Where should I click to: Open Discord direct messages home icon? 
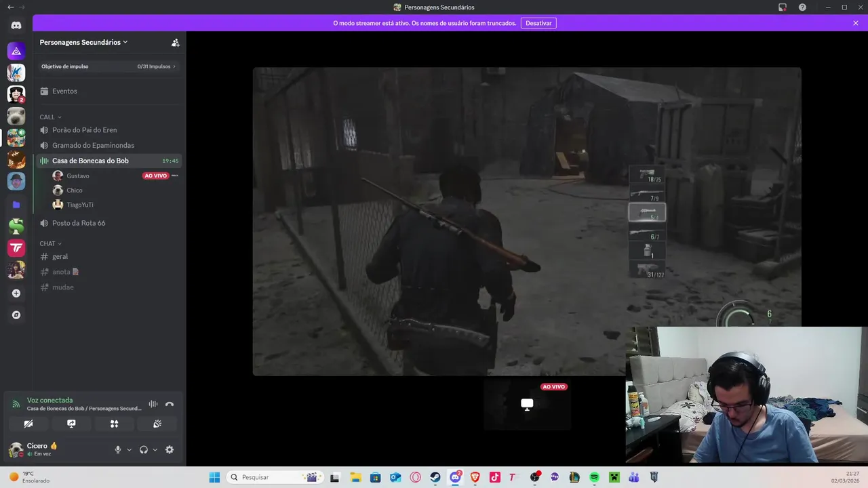(16, 26)
